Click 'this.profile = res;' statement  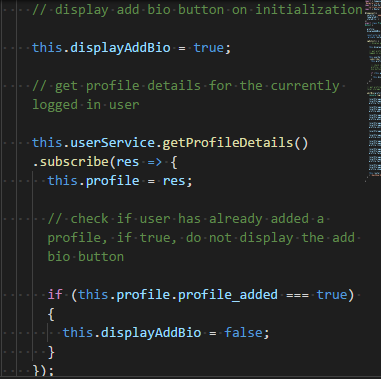pos(120,181)
